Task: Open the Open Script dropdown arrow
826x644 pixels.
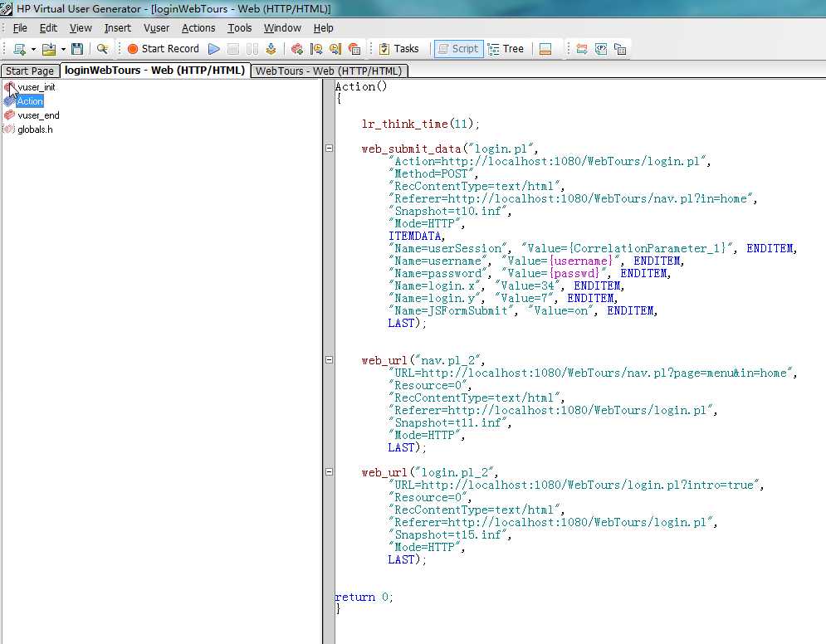Action: click(x=63, y=49)
